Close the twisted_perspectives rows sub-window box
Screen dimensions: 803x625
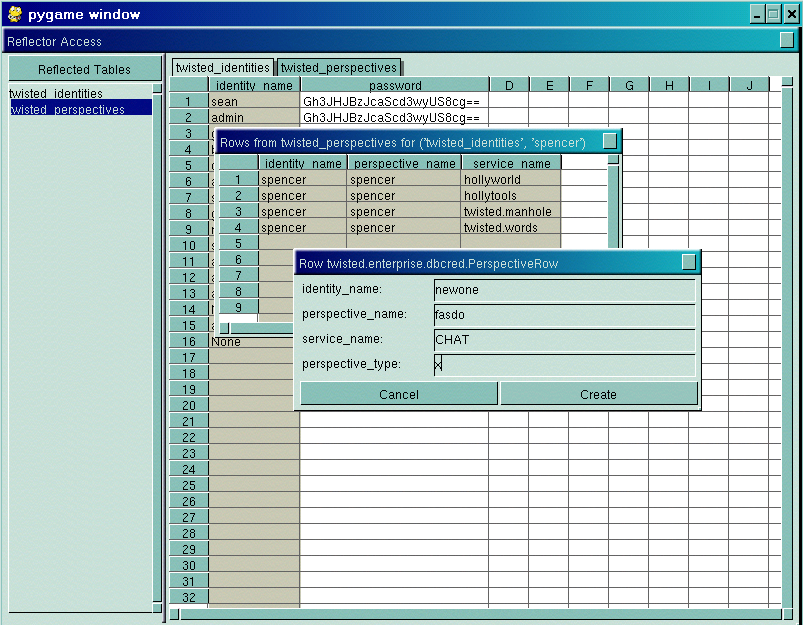point(610,142)
